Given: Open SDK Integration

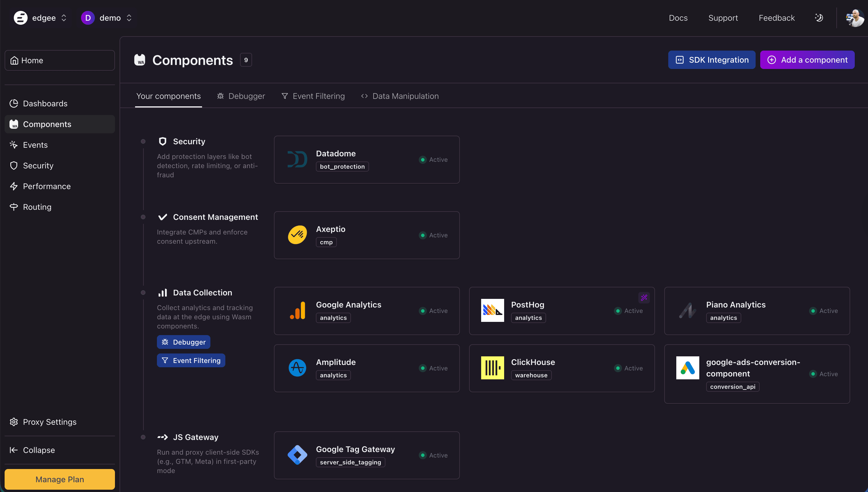Looking at the screenshot, I should [711, 60].
